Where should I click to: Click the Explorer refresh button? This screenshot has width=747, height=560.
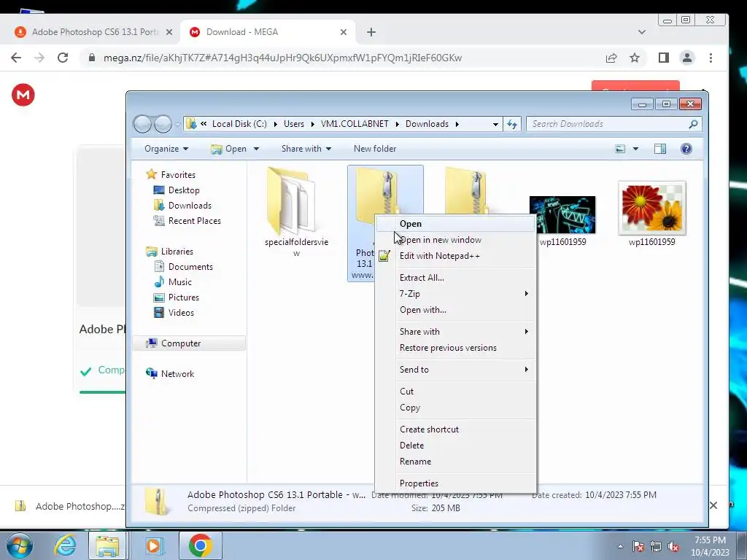(x=512, y=124)
